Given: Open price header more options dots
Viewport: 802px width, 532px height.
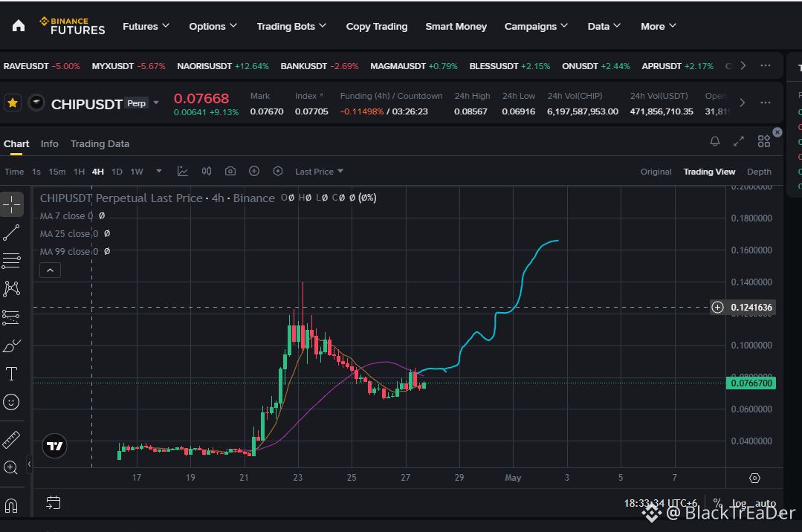Looking at the screenshot, I should [x=766, y=103].
